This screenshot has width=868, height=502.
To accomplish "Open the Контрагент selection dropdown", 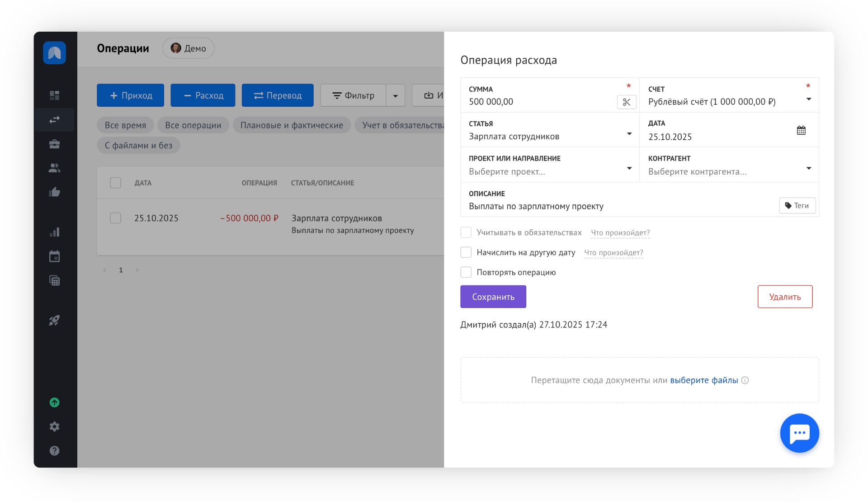I will pyautogui.click(x=808, y=169).
